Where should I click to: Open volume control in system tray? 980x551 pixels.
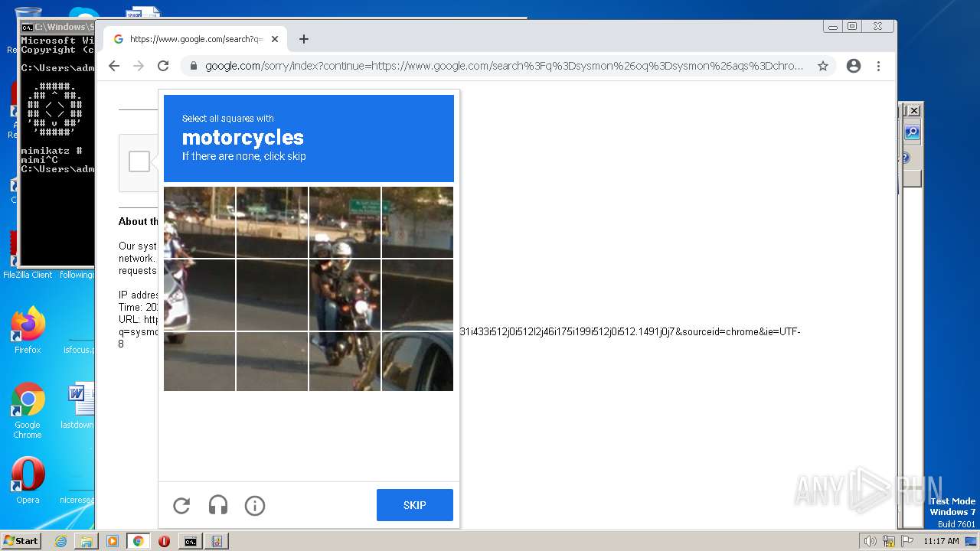[870, 541]
